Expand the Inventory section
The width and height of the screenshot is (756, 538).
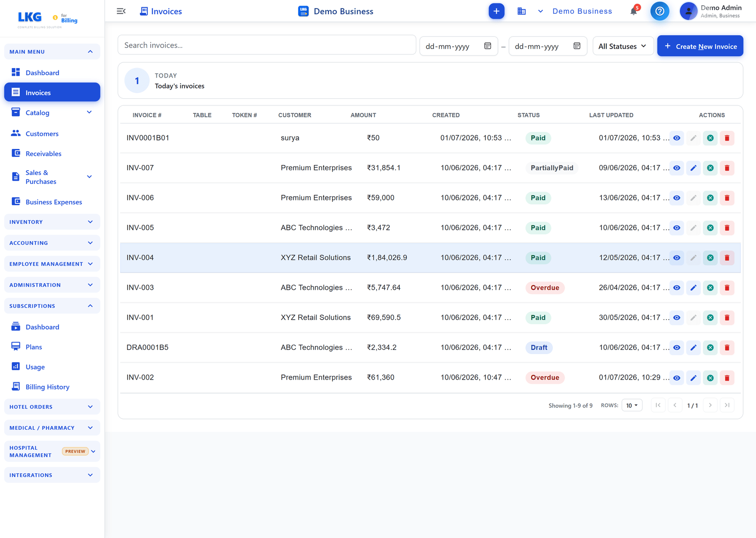pyautogui.click(x=52, y=222)
